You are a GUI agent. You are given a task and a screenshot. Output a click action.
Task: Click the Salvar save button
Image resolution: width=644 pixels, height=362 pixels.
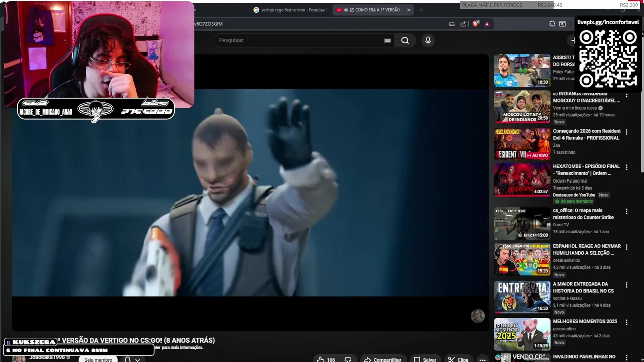pyautogui.click(x=425, y=359)
